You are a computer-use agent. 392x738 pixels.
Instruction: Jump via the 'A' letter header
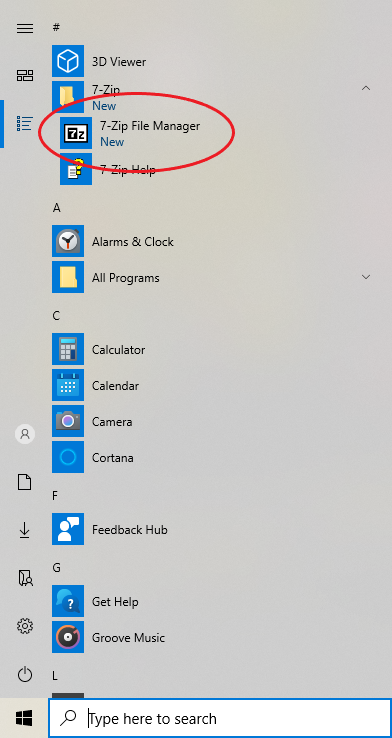(56, 208)
